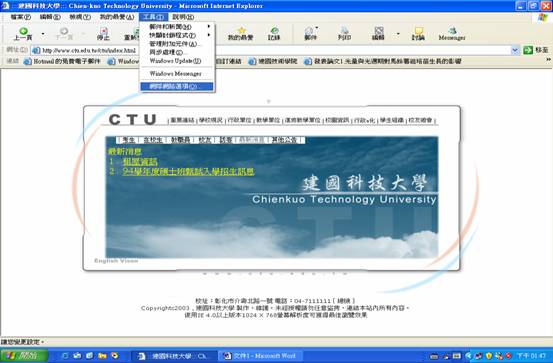Image resolution: width=553 pixels, height=363 pixels.
Task: Open the Favorites star toolbar icon
Action: click(x=242, y=31)
